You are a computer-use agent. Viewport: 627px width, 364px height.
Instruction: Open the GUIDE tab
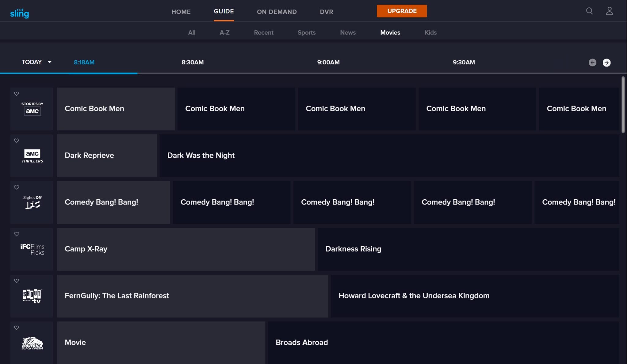(224, 11)
